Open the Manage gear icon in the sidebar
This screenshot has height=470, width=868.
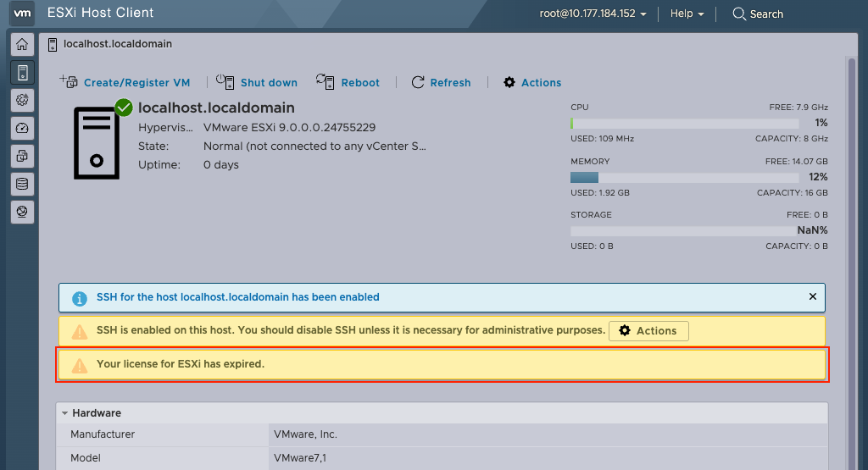(22, 100)
